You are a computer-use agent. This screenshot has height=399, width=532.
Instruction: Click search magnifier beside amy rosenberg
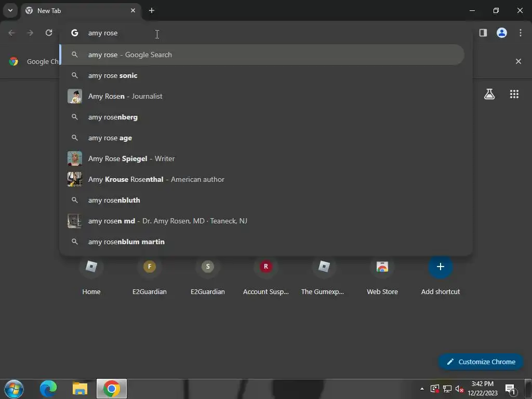click(75, 117)
